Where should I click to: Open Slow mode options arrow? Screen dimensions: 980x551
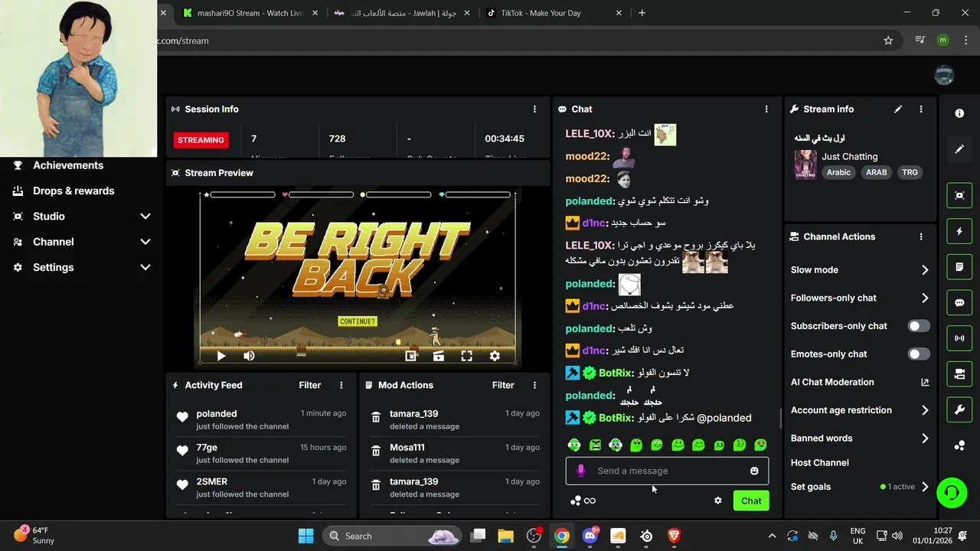pos(925,270)
